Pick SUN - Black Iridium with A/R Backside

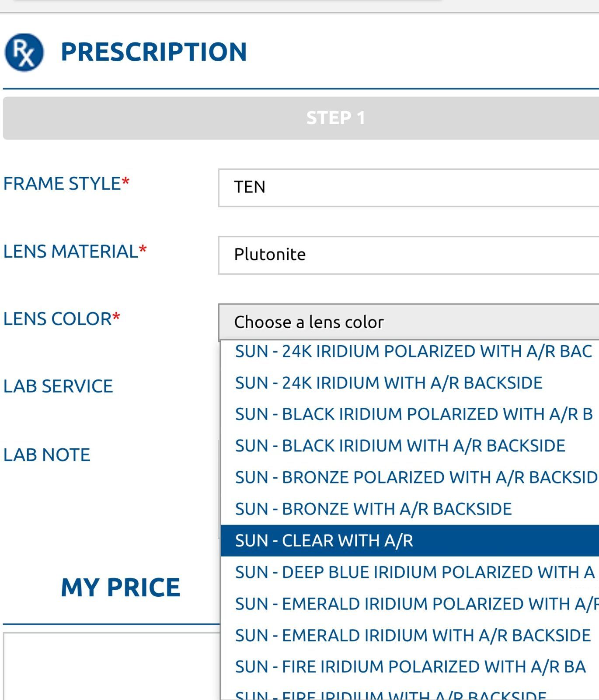click(x=400, y=446)
